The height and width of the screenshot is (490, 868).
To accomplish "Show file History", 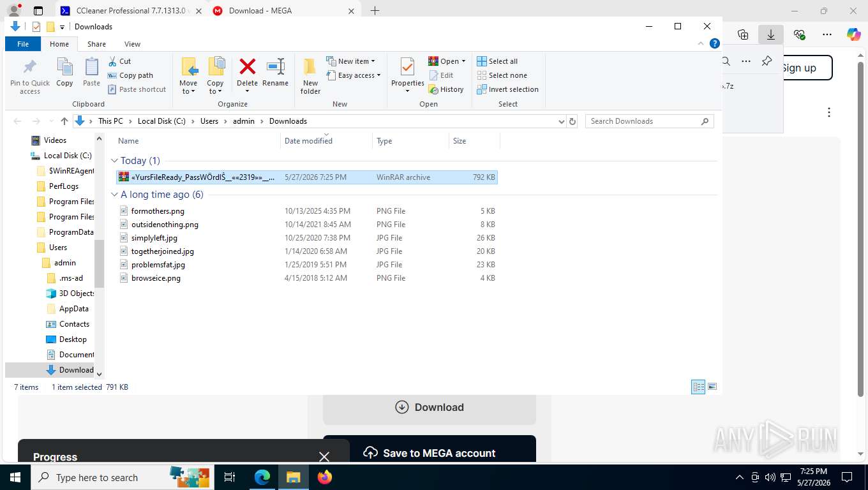I will [446, 89].
